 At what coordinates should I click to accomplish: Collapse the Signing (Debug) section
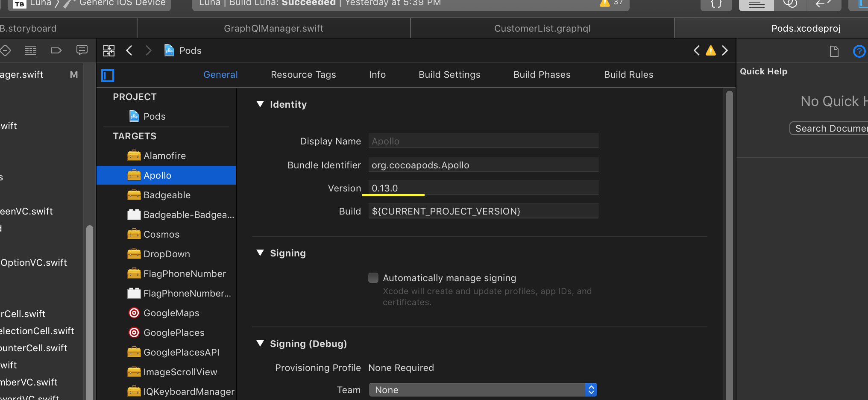click(260, 344)
